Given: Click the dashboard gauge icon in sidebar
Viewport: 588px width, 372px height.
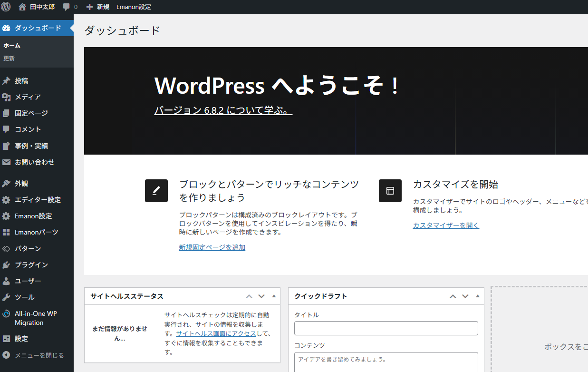Looking at the screenshot, I should tap(6, 28).
